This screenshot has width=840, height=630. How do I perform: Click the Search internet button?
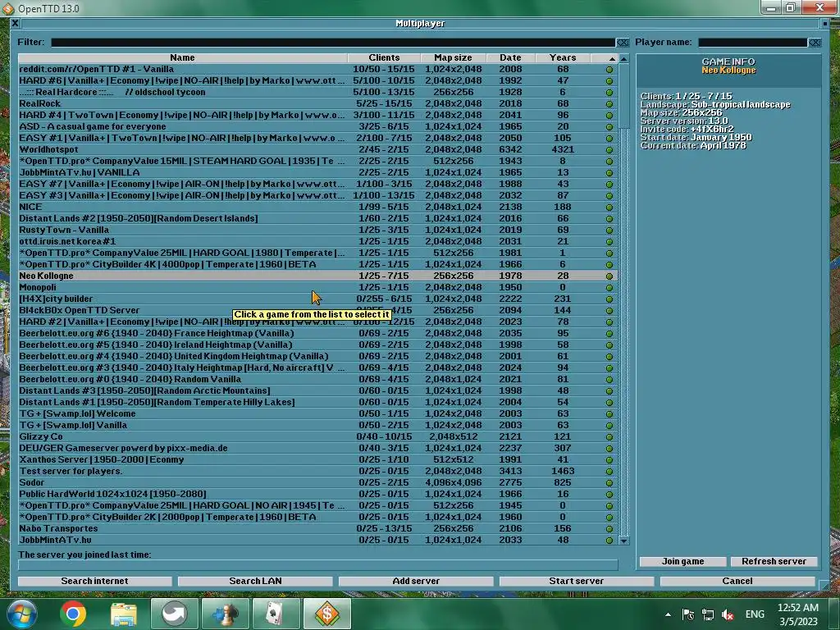click(95, 582)
